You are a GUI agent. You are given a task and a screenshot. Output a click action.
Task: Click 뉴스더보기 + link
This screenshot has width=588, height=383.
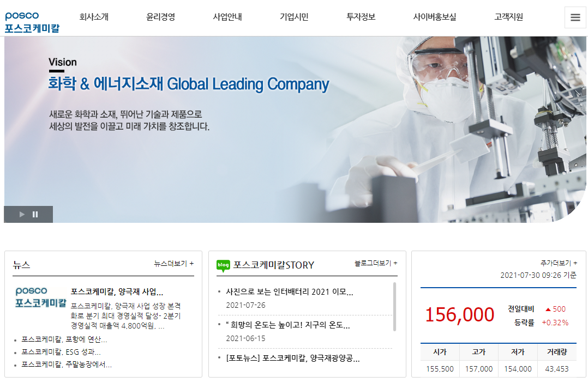pos(173,264)
